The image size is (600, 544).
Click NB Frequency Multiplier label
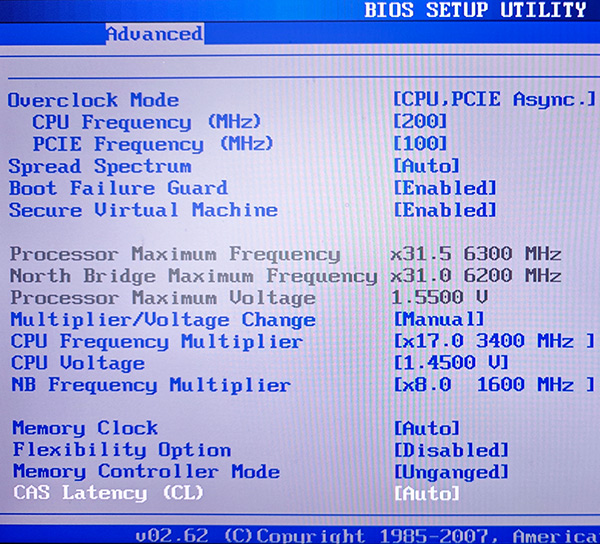click(x=151, y=385)
